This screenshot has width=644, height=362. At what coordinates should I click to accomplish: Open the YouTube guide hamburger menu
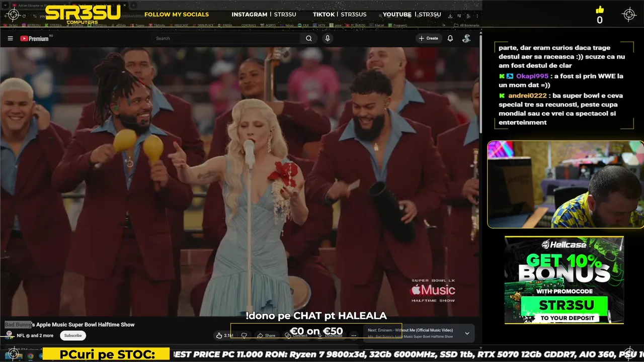pyautogui.click(x=10, y=38)
